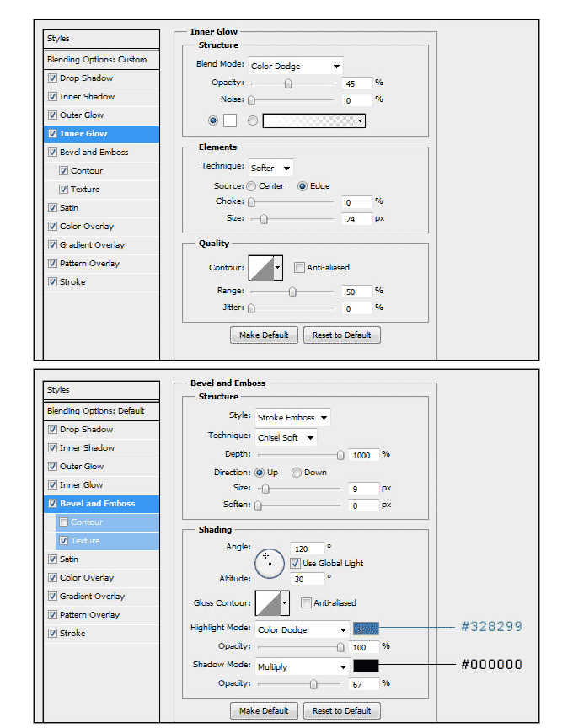Select the Edge source radio button

pyautogui.click(x=303, y=186)
